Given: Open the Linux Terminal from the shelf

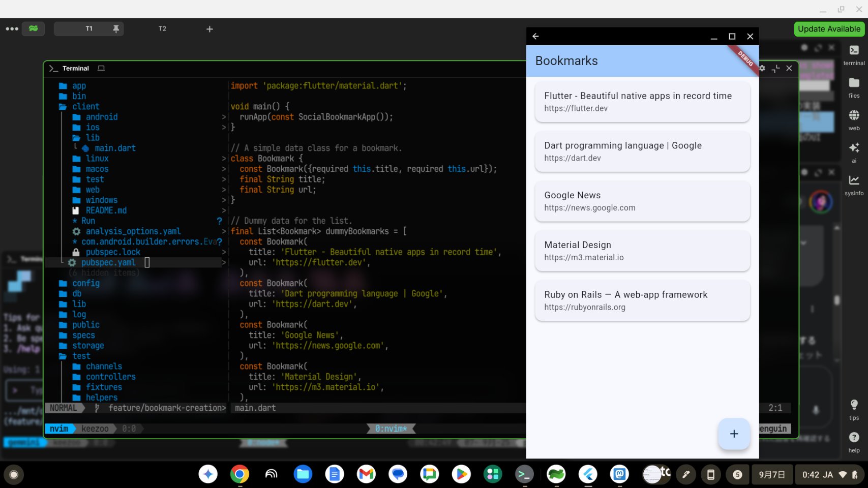Looking at the screenshot, I should (524, 474).
